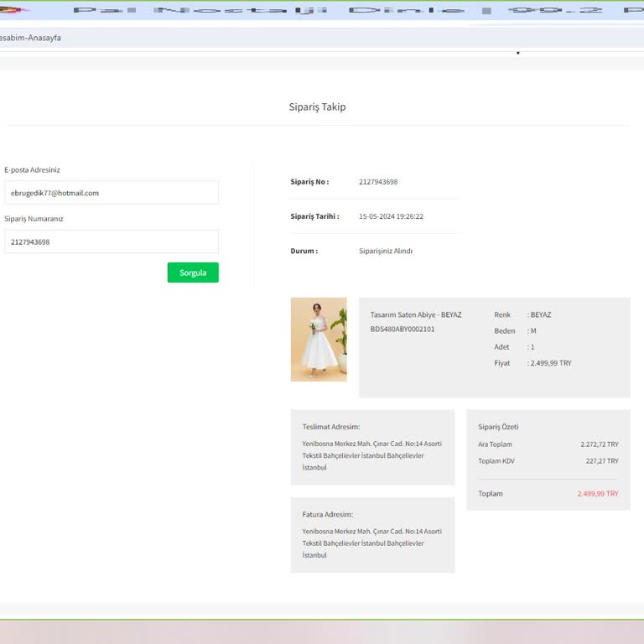Click the Fatura Adresim heading
The height and width of the screenshot is (644, 644).
pyautogui.click(x=328, y=514)
